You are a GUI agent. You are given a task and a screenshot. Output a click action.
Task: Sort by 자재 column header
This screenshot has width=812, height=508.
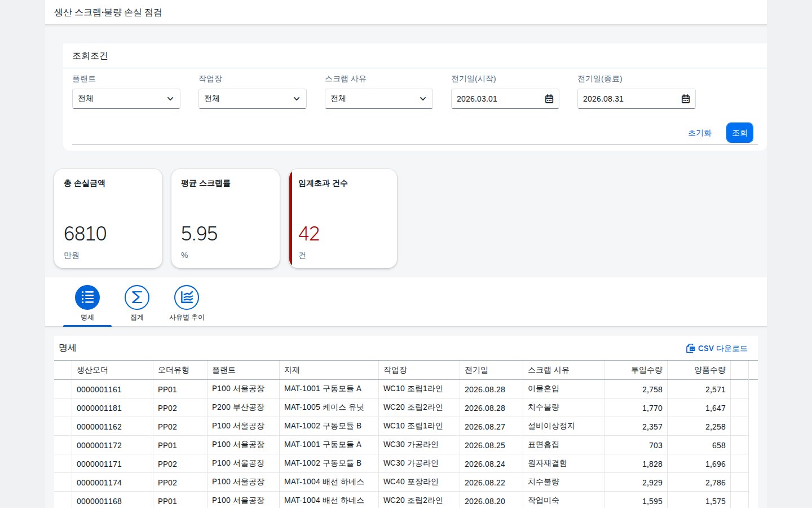pyautogui.click(x=329, y=370)
